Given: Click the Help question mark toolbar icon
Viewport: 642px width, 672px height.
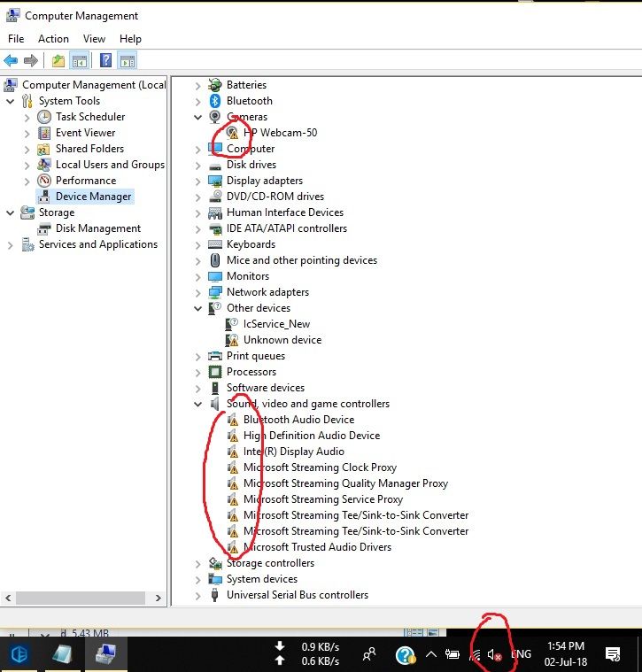Looking at the screenshot, I should tap(105, 60).
